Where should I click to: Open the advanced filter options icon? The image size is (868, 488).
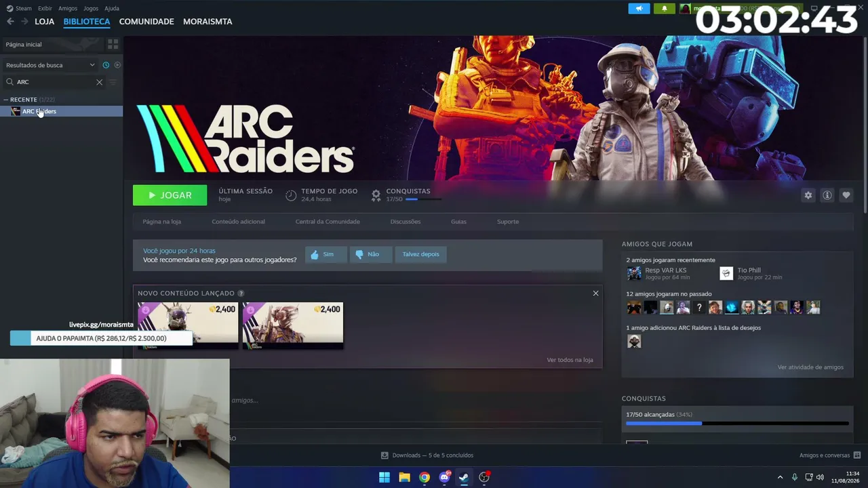(113, 82)
